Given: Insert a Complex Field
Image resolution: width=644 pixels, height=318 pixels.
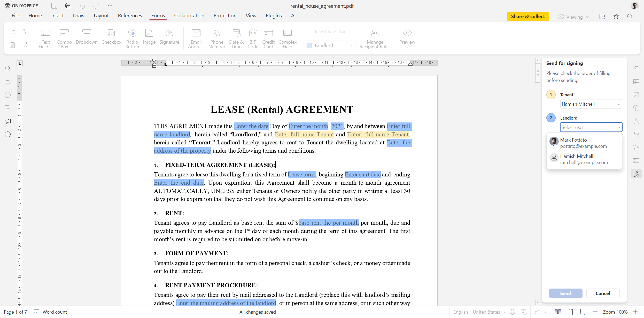Looking at the screenshot, I should (288, 39).
